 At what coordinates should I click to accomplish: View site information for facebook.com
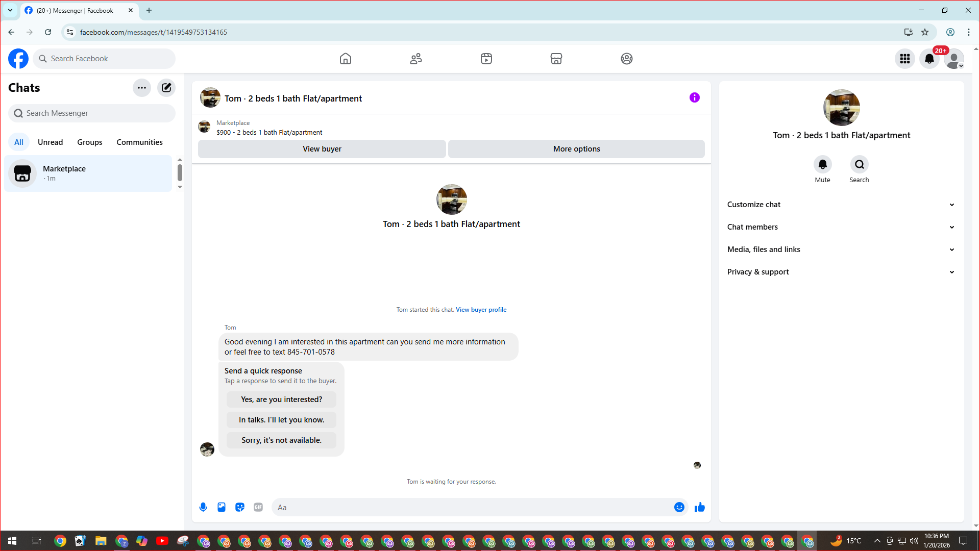[70, 32]
